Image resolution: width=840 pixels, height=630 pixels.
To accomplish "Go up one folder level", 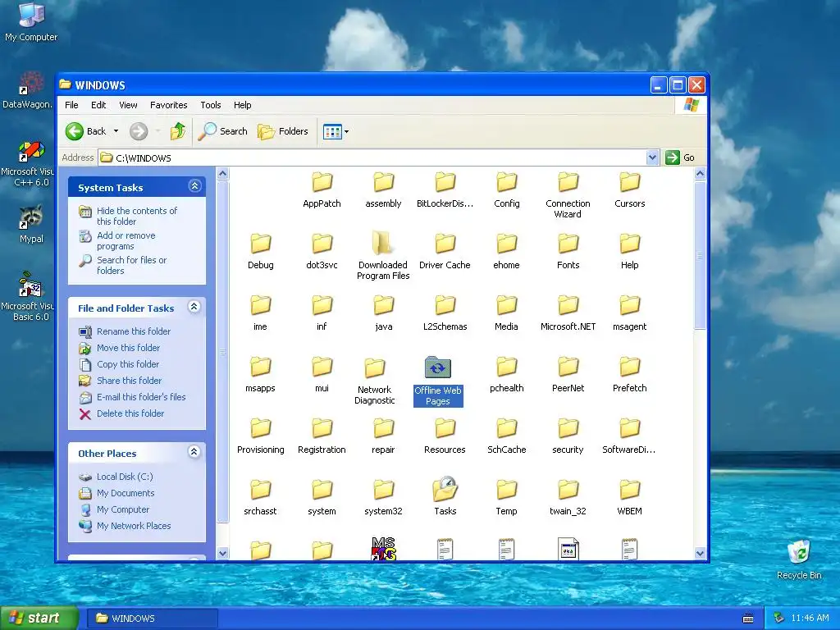I will (178, 131).
